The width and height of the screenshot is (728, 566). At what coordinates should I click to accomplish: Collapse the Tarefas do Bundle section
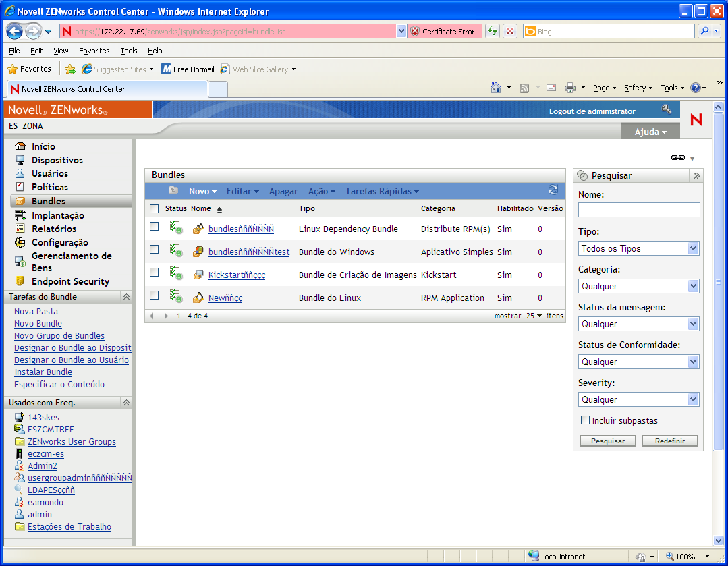click(125, 297)
